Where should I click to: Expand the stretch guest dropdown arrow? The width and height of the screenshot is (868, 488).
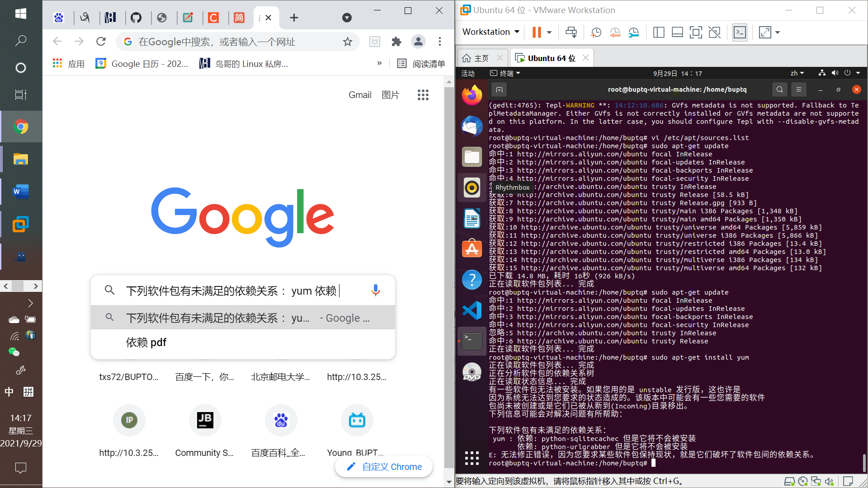[778, 33]
